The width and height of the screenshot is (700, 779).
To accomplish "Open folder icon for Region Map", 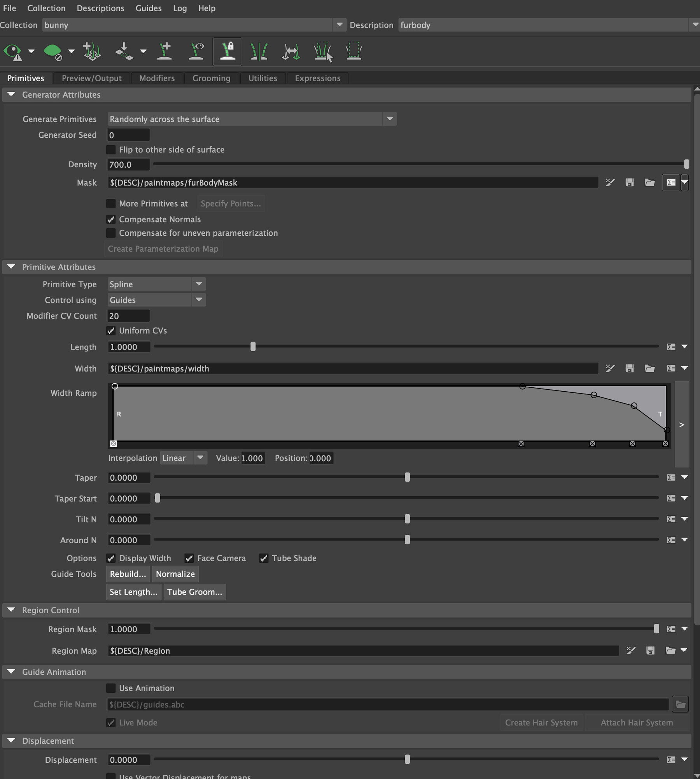I will click(x=670, y=650).
